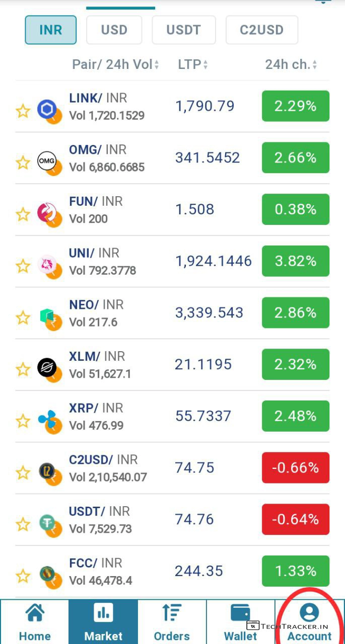Select the FCC/INR market row price

coord(199,571)
